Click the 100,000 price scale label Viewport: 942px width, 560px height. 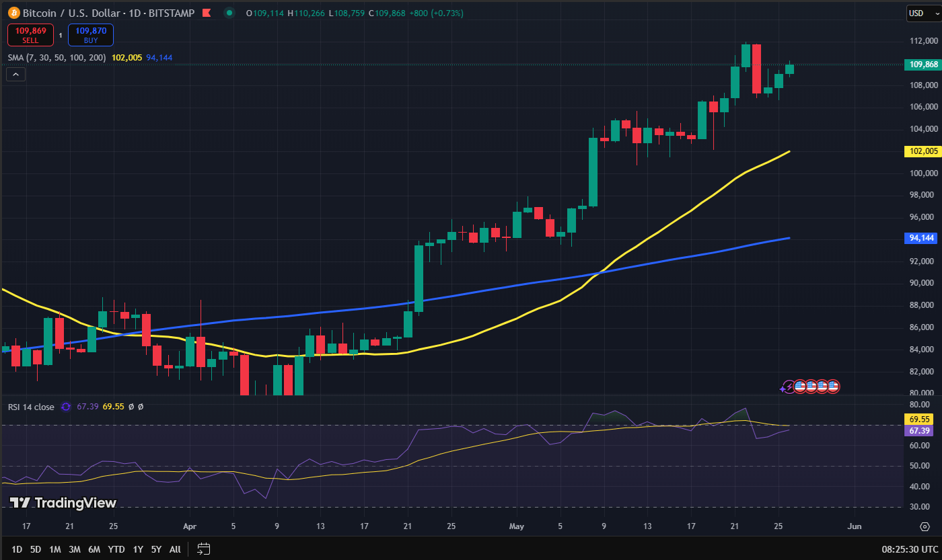click(x=924, y=173)
